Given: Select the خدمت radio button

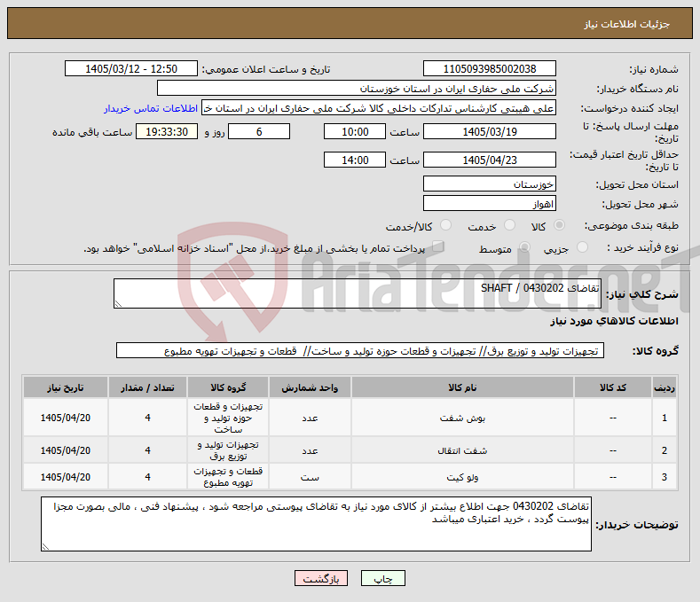Looking at the screenshot, I should coord(509,225).
